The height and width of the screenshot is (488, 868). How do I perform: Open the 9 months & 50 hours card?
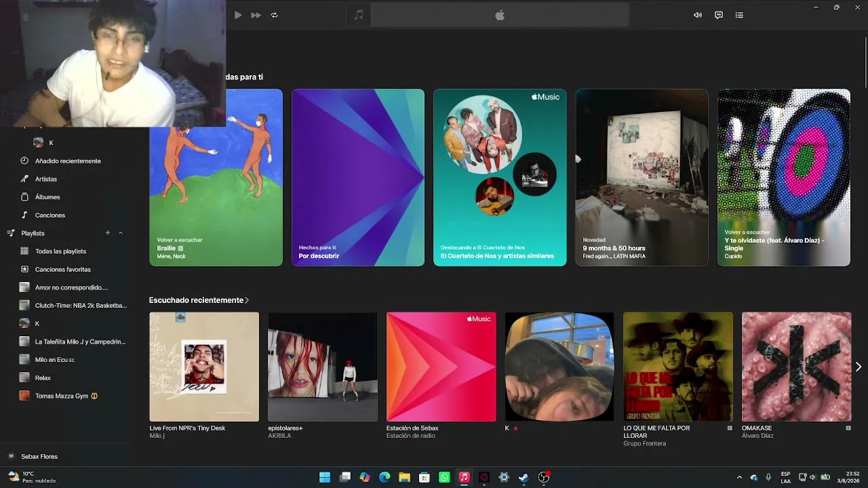(x=642, y=178)
